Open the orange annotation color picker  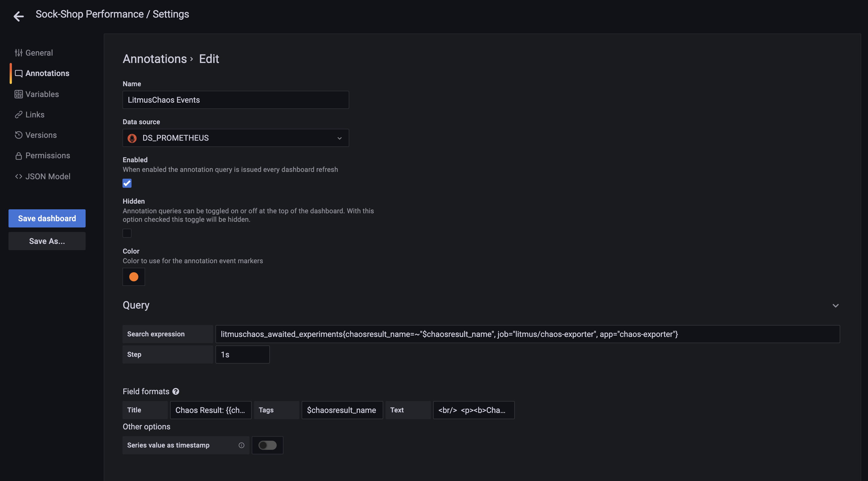[134, 277]
